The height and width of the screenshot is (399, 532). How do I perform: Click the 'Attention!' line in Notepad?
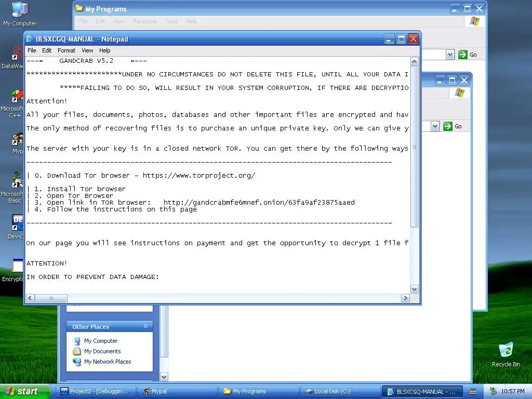47,101
